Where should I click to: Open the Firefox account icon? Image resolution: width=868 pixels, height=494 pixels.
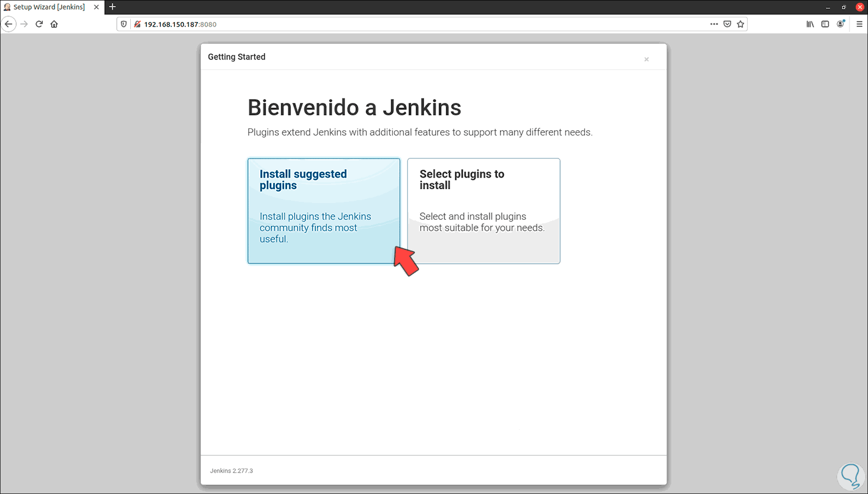(841, 24)
